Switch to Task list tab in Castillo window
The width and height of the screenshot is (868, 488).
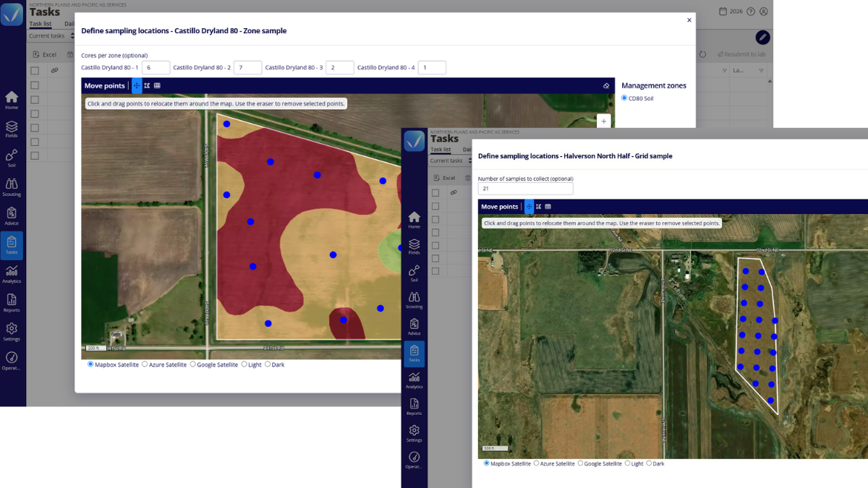coord(40,24)
